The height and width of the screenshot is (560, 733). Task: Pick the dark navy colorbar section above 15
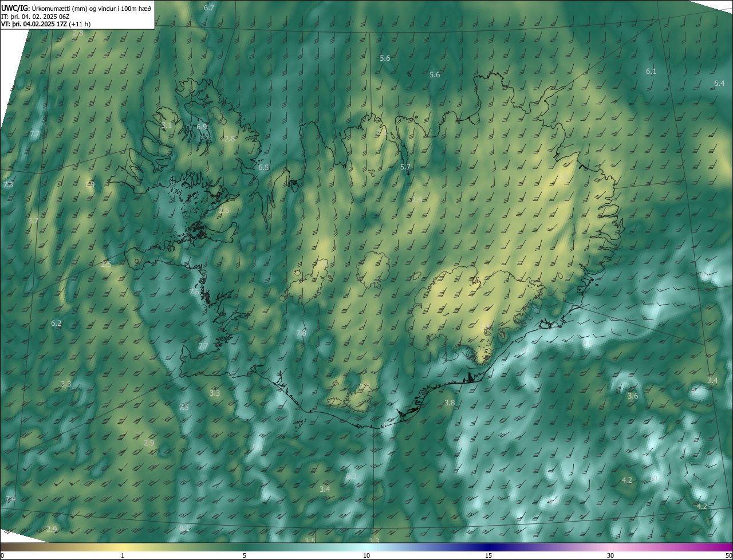pyautogui.click(x=488, y=547)
